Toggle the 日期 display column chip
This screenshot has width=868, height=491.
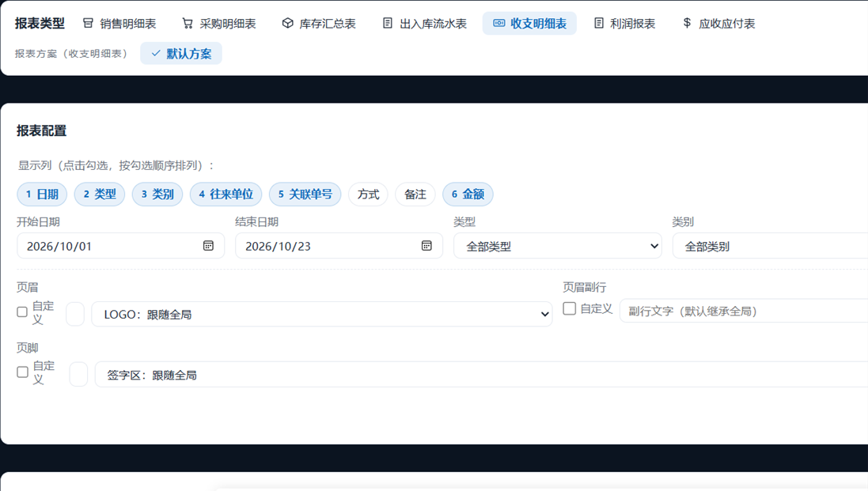(42, 194)
